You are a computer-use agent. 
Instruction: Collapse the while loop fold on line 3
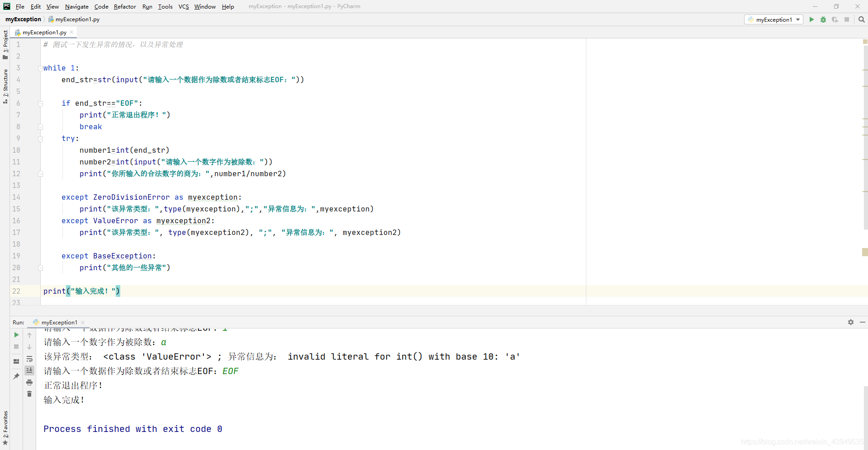pyautogui.click(x=40, y=68)
